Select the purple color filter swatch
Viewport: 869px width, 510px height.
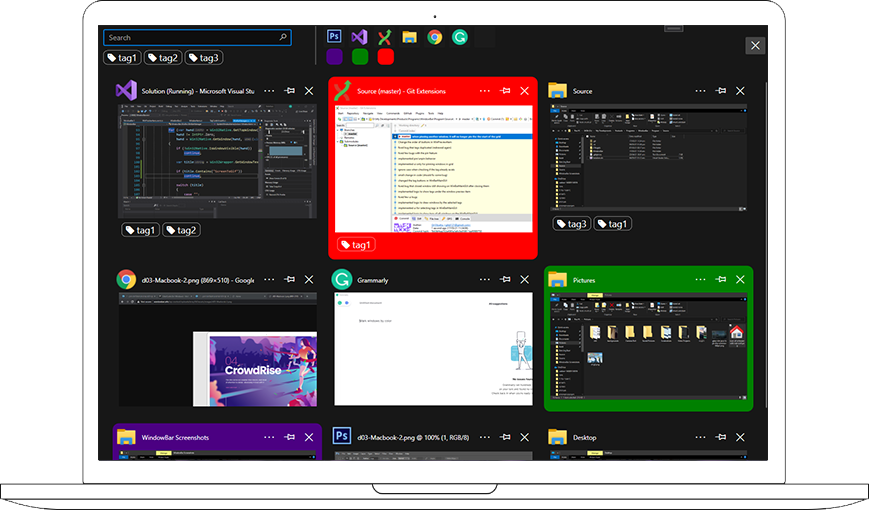334,57
